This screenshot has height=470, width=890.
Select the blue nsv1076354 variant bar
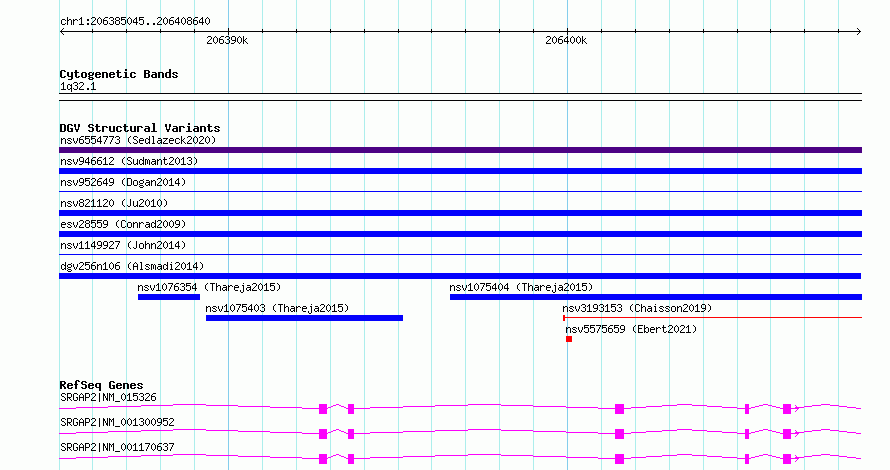169,297
